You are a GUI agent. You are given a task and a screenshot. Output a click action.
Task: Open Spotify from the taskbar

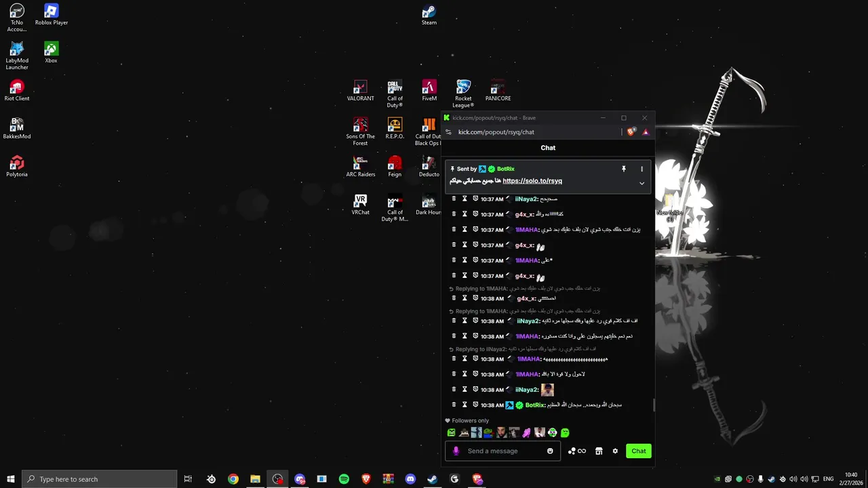(x=344, y=479)
